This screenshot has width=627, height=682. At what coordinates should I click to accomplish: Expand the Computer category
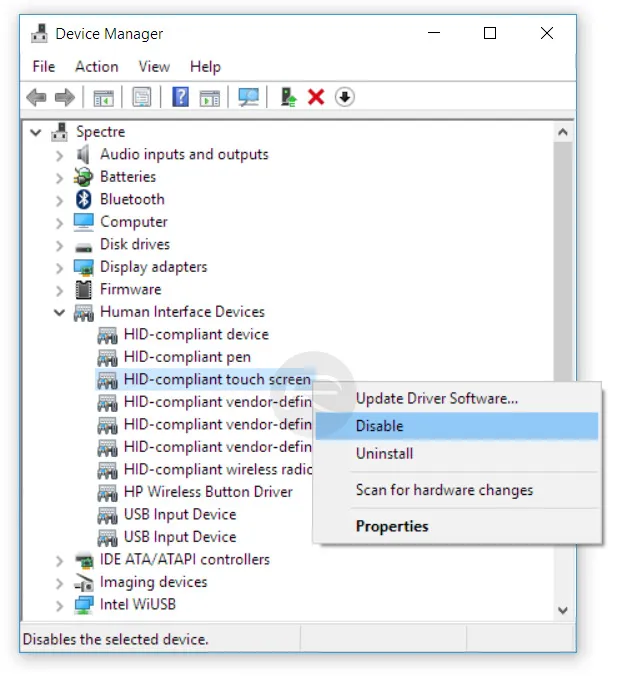[x=60, y=223]
